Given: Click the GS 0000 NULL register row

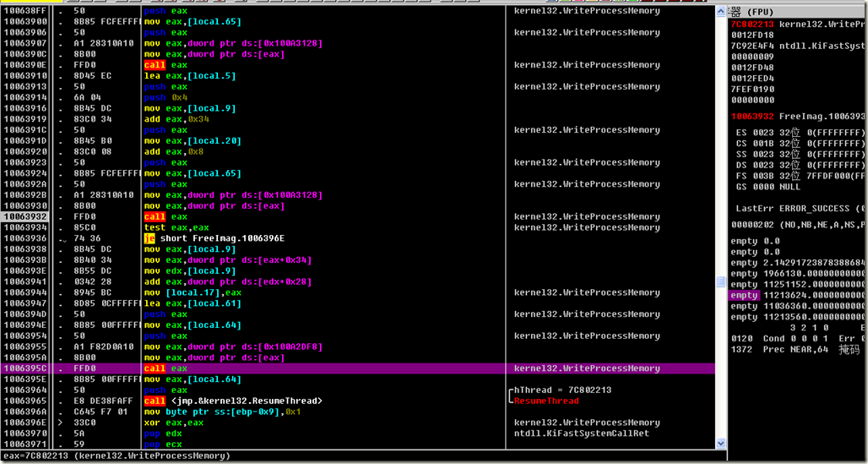Looking at the screenshot, I should [768, 187].
